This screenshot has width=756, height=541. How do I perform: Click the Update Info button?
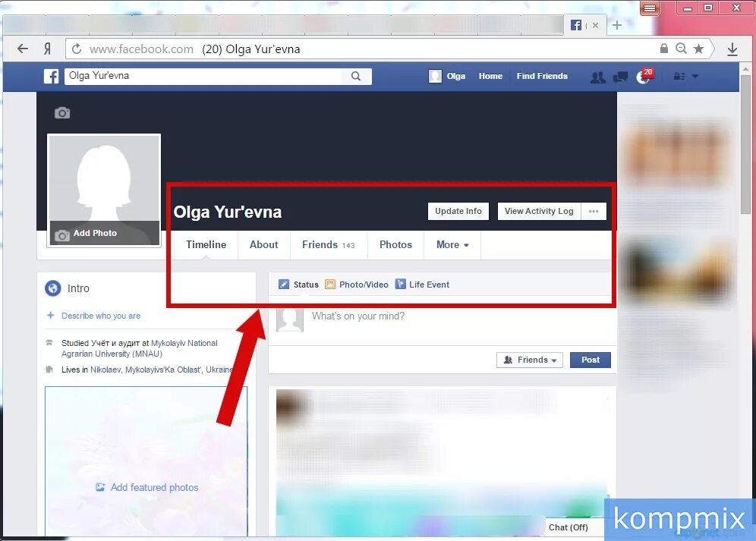(x=458, y=211)
